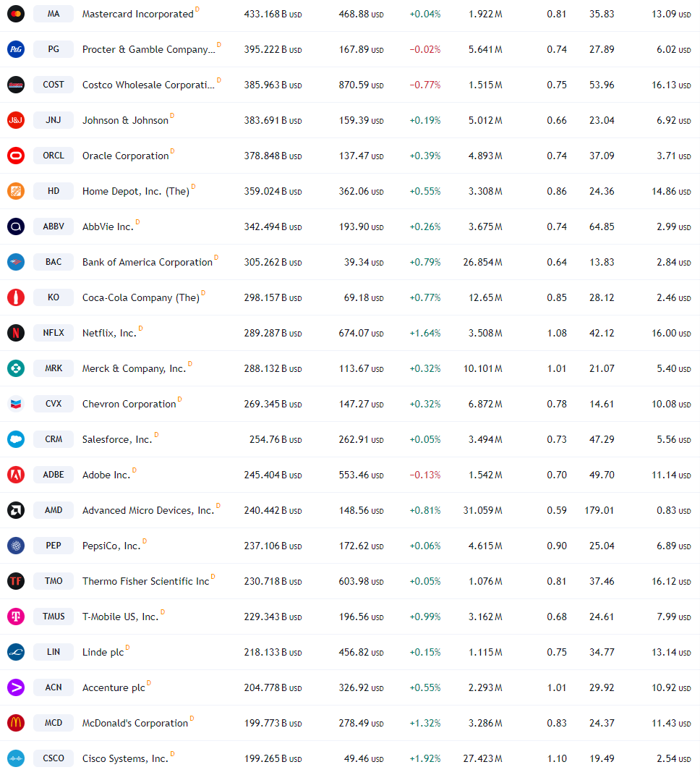Click the Oracle logo icon
Image resolution: width=700 pixels, height=775 pixels.
pos(16,156)
